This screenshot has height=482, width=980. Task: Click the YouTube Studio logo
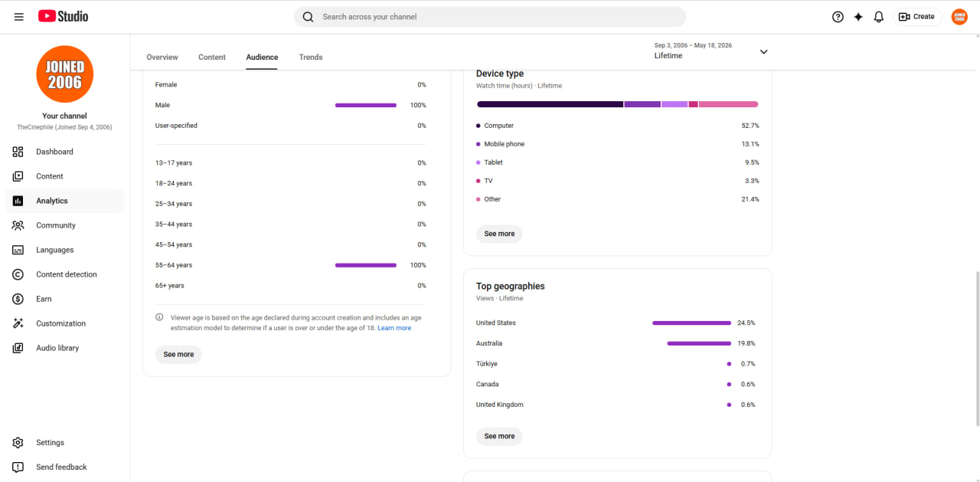[63, 16]
